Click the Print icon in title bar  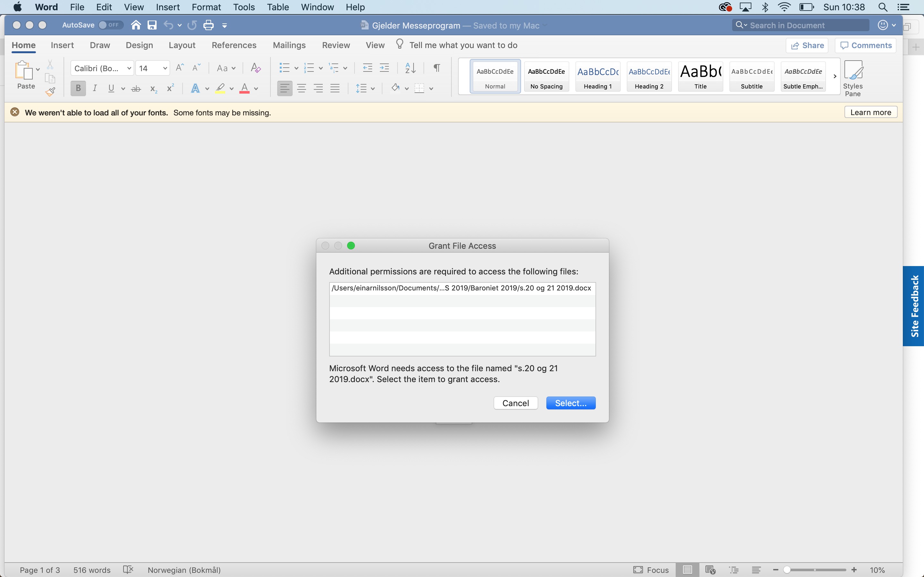[x=209, y=25]
